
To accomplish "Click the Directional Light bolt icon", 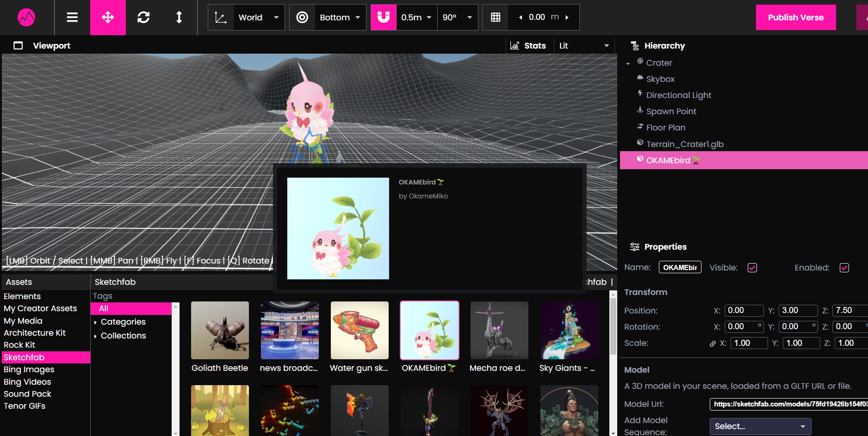I will click(x=640, y=93).
